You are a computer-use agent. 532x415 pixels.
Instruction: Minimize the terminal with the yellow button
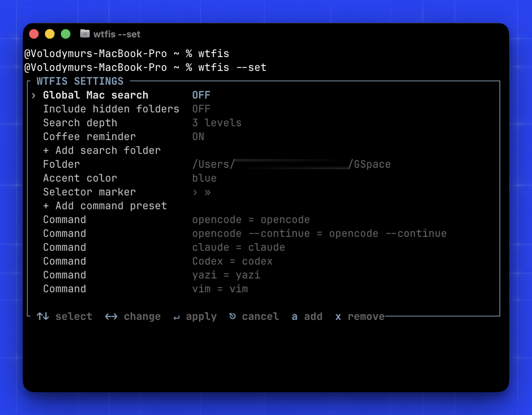(x=50, y=34)
